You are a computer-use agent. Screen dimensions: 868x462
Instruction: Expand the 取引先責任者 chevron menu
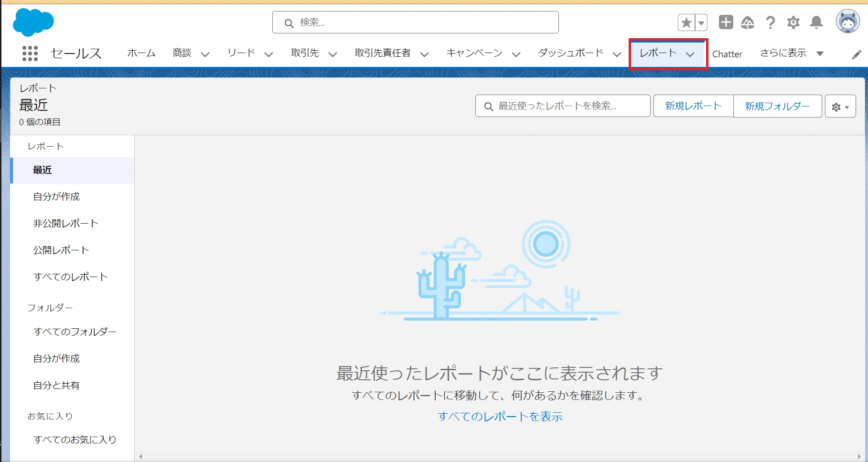point(424,54)
